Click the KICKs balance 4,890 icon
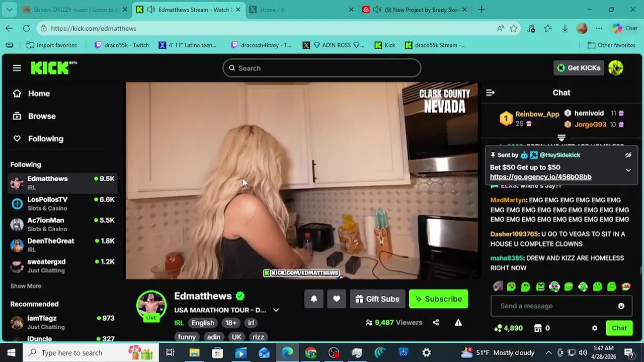This screenshot has width=644, height=362. [498, 328]
